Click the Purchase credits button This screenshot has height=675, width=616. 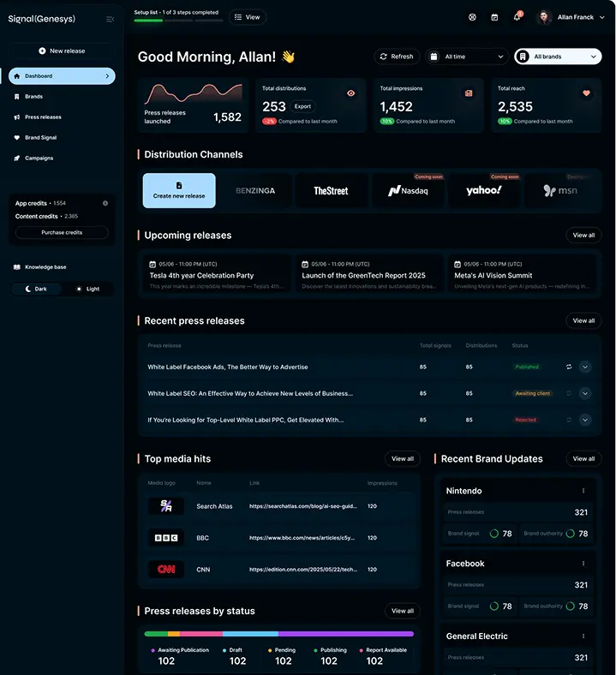(x=62, y=232)
